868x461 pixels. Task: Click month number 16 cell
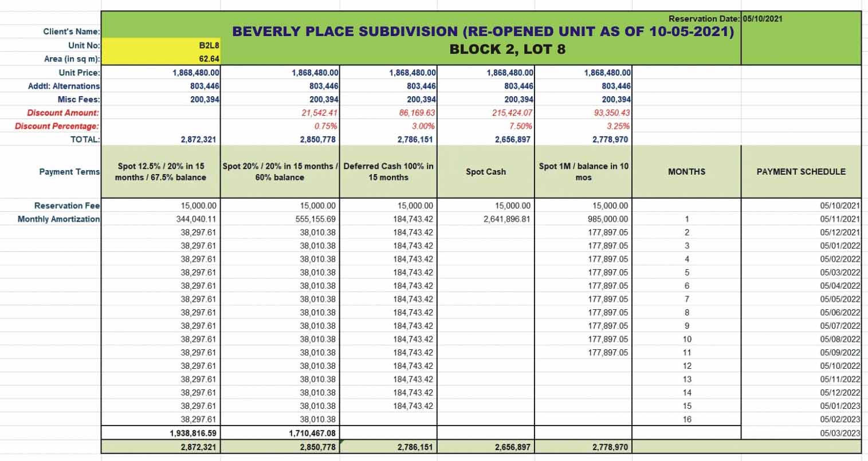pos(686,420)
